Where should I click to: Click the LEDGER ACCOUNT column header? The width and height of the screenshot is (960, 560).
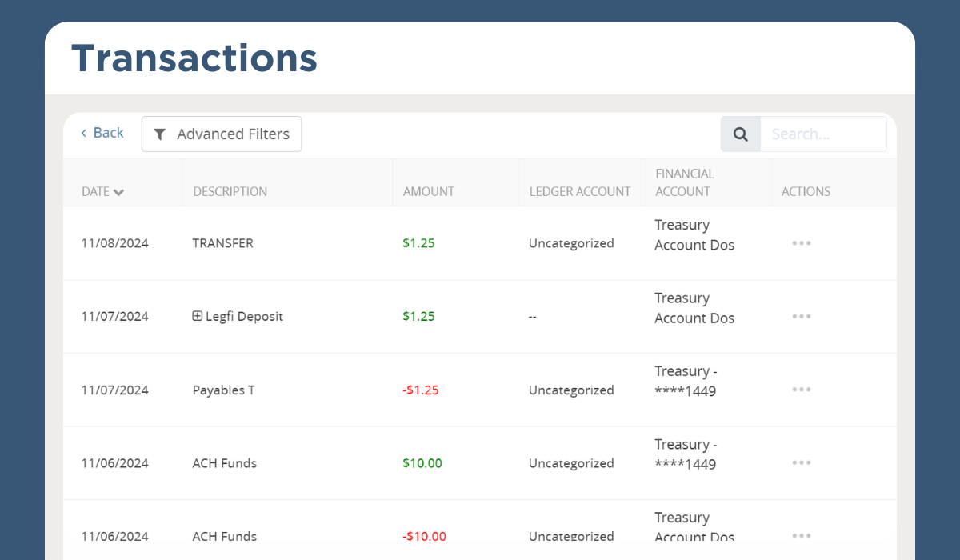579,192
